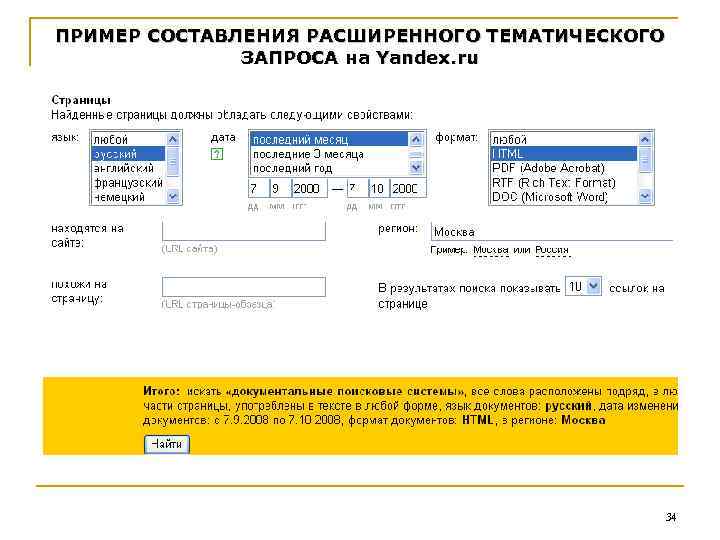Click the язык list scroll-down arrow
Image resolution: width=720 pixels, height=540 pixels.
[x=173, y=197]
